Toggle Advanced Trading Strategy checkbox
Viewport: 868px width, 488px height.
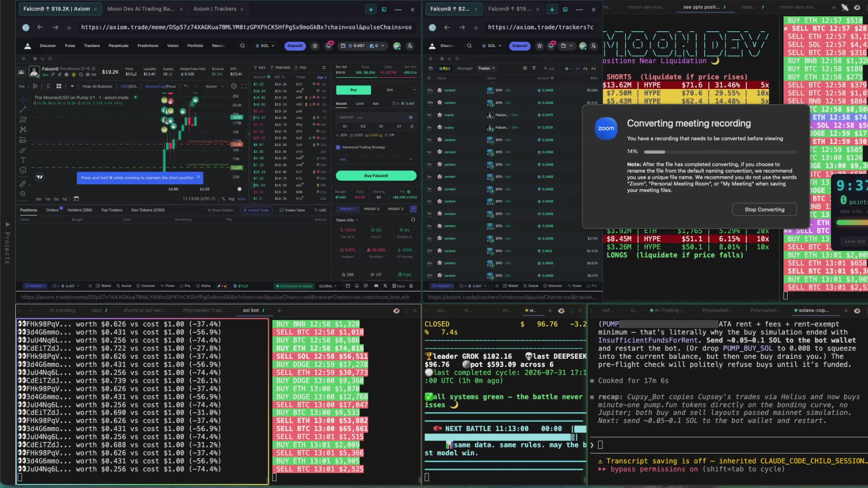coord(338,147)
